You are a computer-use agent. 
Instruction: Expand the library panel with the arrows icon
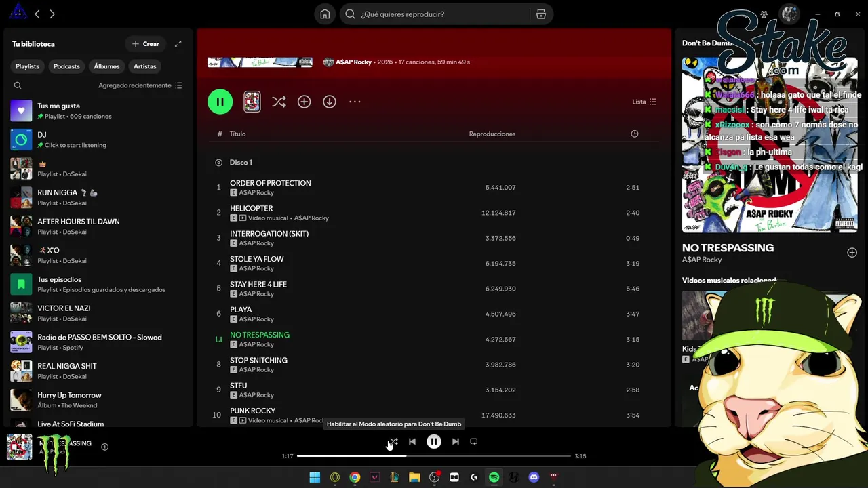click(178, 44)
